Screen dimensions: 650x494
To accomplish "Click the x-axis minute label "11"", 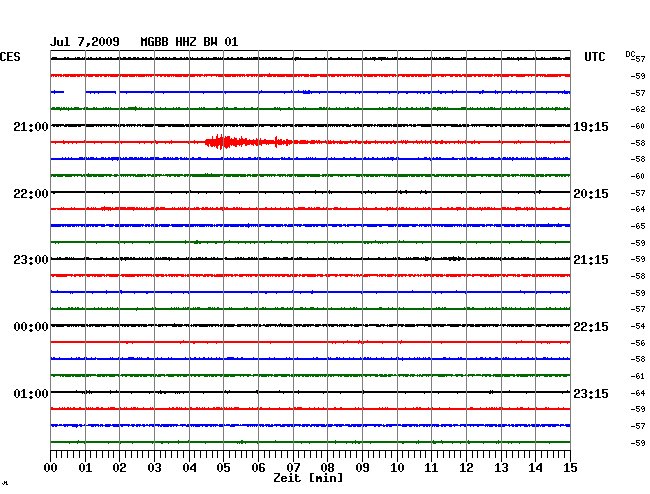I will [431, 468].
